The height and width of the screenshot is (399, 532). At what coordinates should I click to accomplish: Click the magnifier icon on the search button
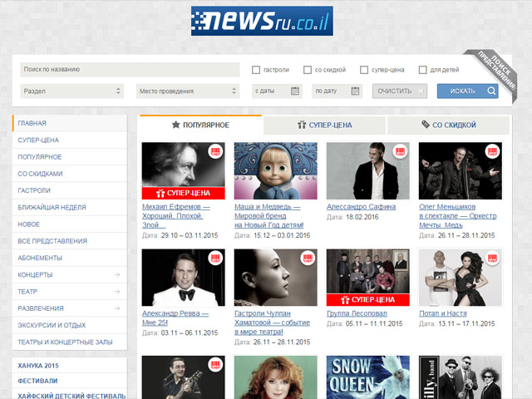click(x=491, y=91)
